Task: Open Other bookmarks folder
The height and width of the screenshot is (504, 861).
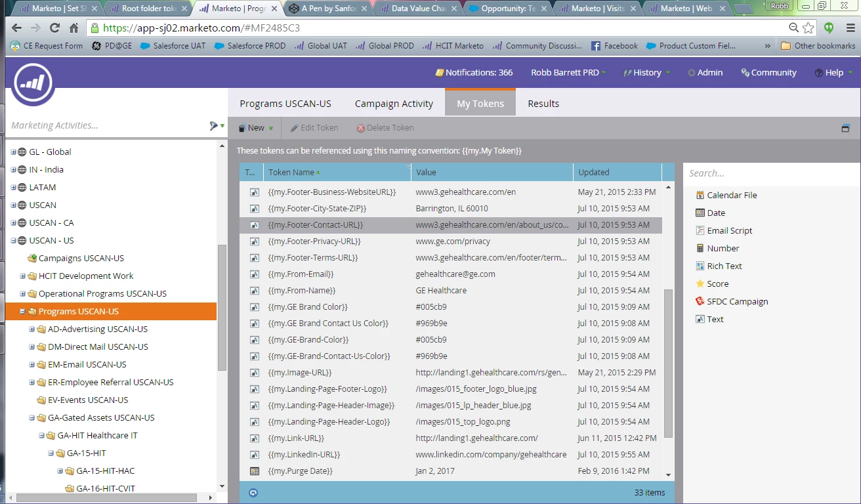Action: (x=818, y=46)
